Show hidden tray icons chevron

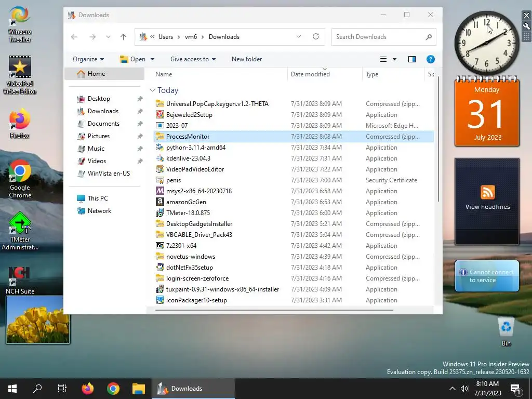click(x=453, y=389)
